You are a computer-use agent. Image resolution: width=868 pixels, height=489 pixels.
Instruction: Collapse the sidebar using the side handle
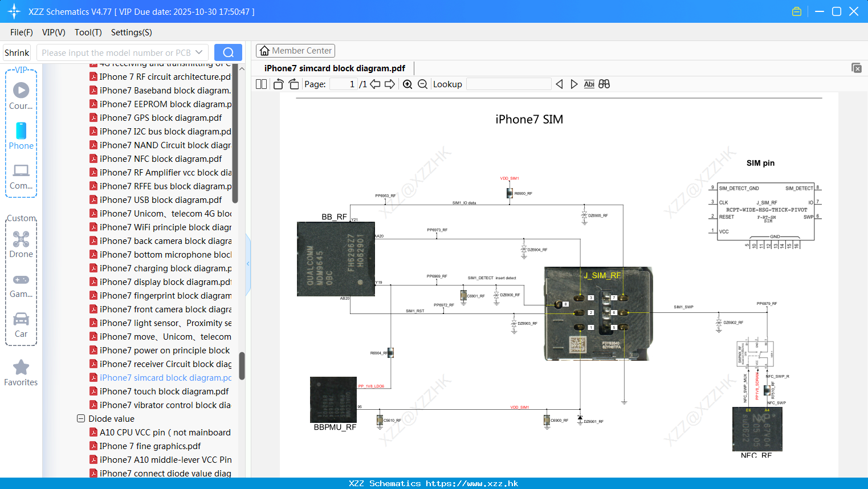[x=248, y=263]
